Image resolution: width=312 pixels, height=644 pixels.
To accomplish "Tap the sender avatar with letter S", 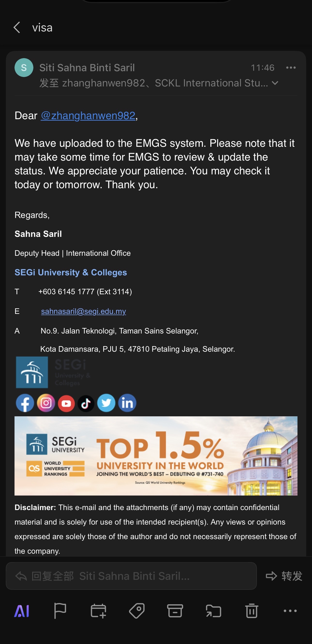I will [x=24, y=68].
